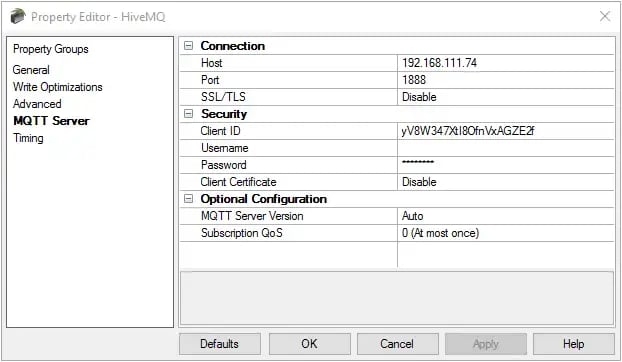Select the MQTT Server Version label
622x362 pixels.
[x=252, y=216]
